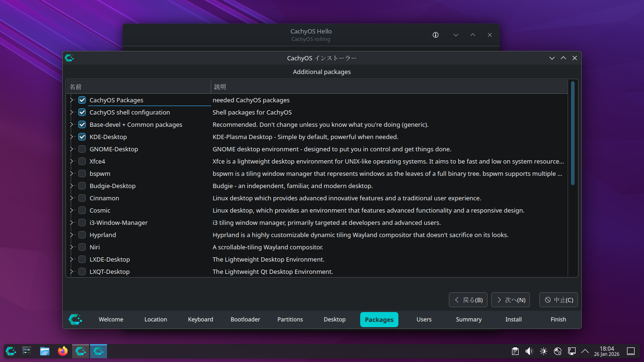
Task: Select the LXQt-Desktop row name
Action: click(109, 271)
